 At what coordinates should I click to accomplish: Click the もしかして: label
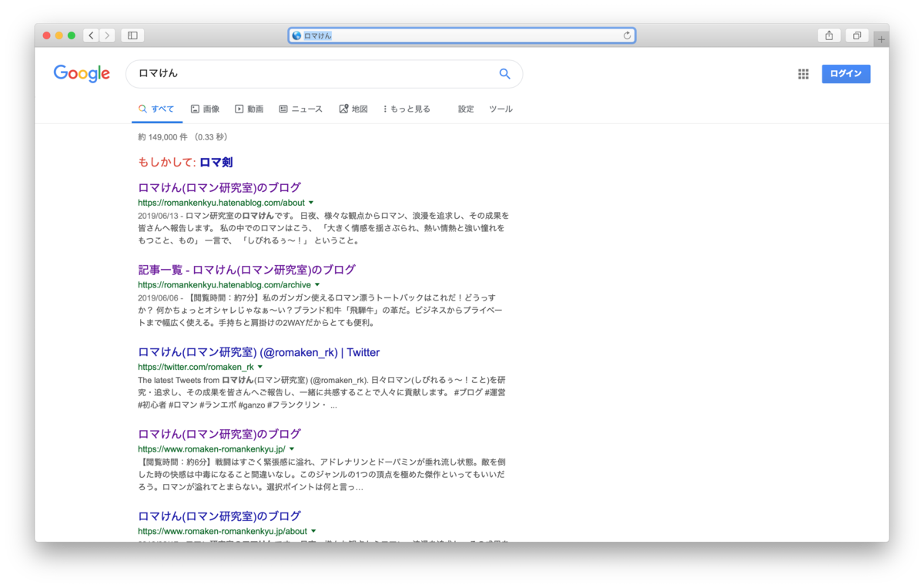[x=167, y=163]
